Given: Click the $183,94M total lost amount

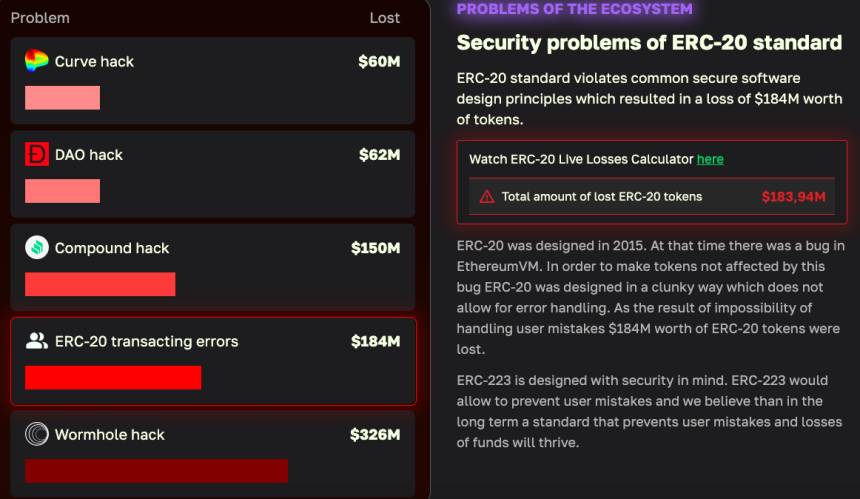Looking at the screenshot, I should click(x=793, y=197).
